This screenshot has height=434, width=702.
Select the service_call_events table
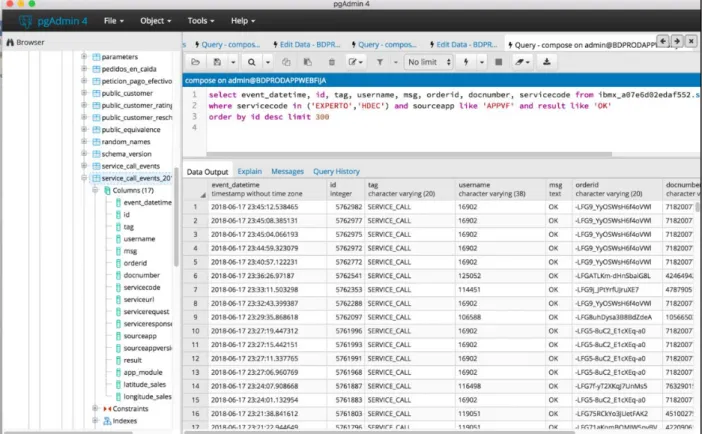pos(130,166)
